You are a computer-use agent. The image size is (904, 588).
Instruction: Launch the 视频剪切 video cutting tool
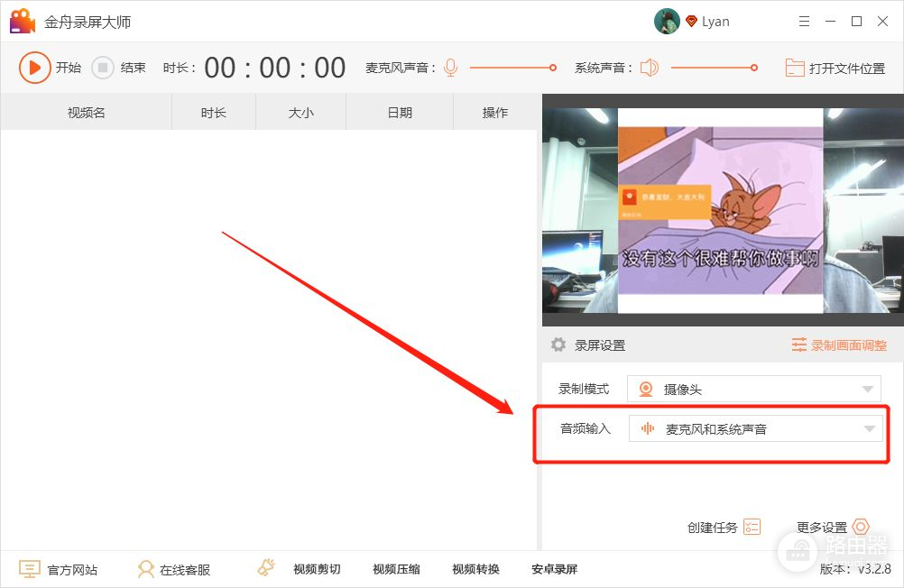click(316, 570)
